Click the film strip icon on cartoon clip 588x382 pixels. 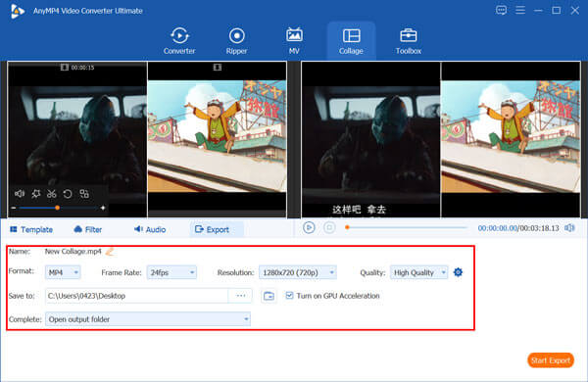coord(218,68)
